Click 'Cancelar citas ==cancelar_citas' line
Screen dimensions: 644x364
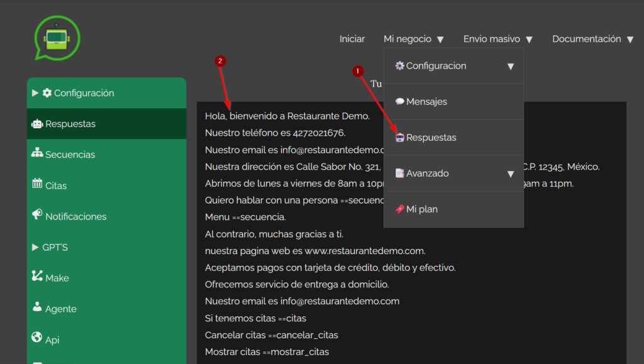pyautogui.click(x=272, y=335)
